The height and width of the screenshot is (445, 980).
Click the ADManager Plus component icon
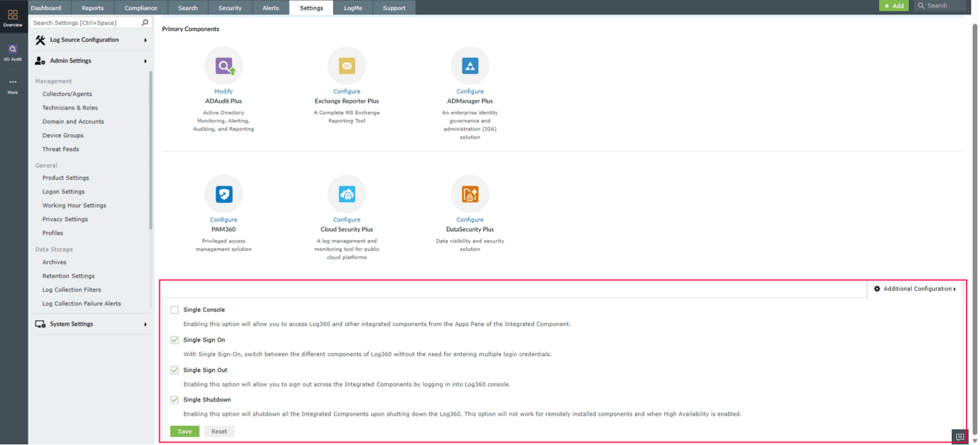click(470, 66)
